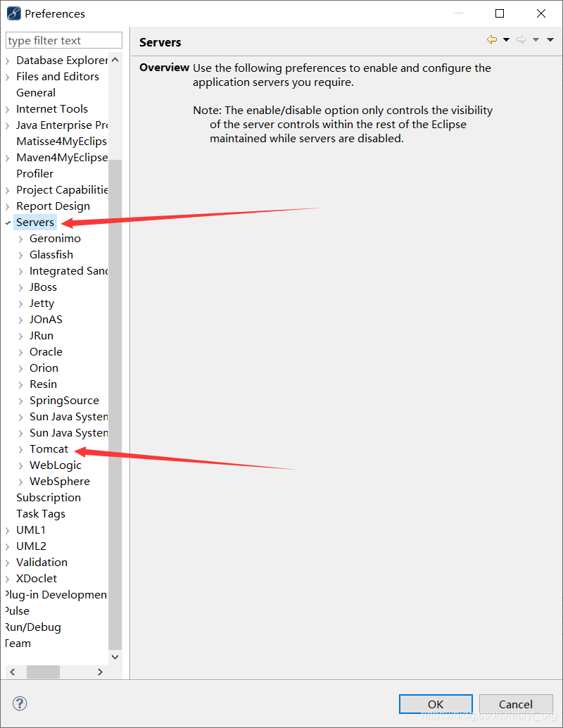
Task: Select the Run/Debug tree item
Action: tap(33, 627)
